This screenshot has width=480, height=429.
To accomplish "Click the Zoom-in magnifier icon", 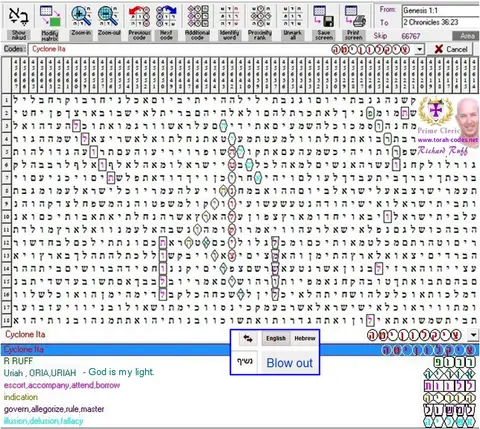I will click(x=81, y=17).
